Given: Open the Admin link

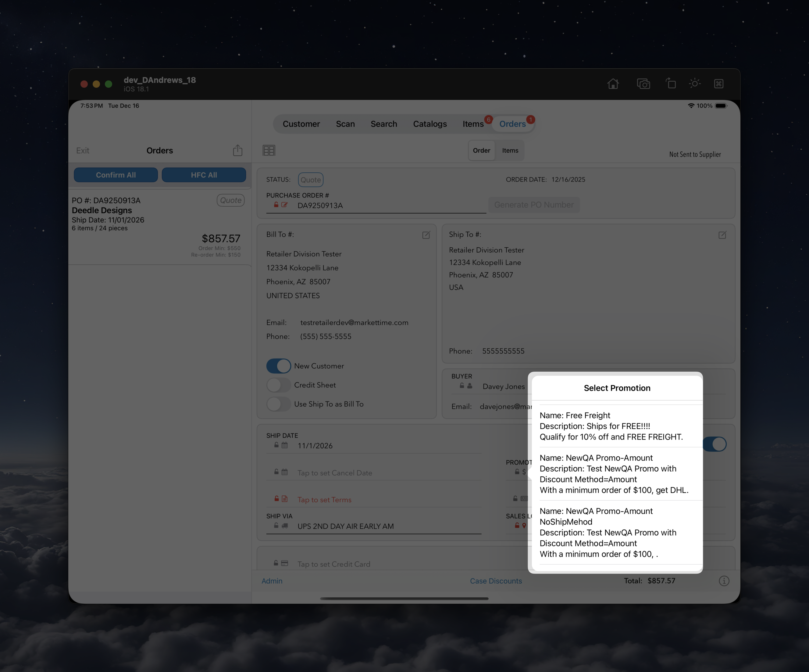Looking at the screenshot, I should click(272, 581).
